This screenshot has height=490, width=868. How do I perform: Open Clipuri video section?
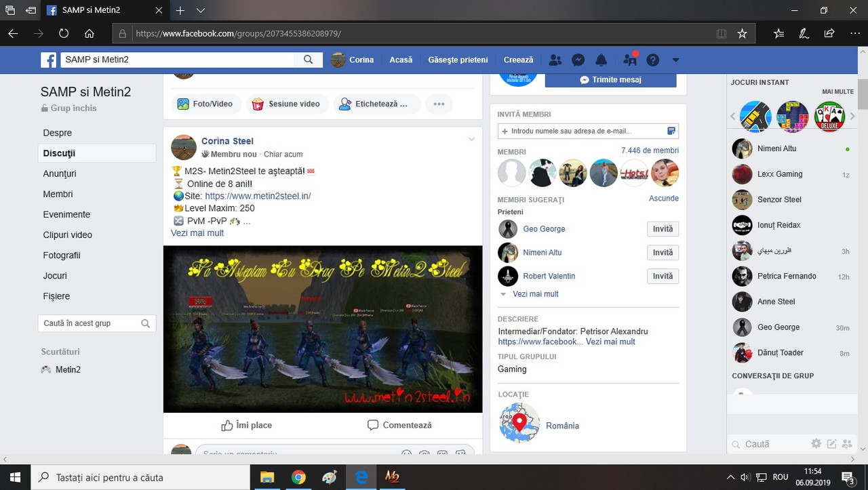pos(68,234)
